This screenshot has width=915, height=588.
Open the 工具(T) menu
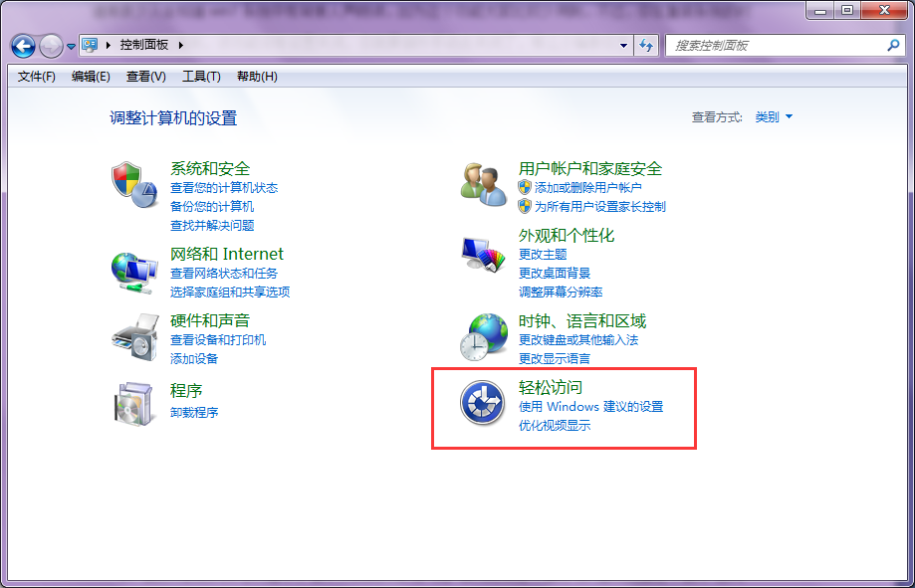(x=201, y=77)
